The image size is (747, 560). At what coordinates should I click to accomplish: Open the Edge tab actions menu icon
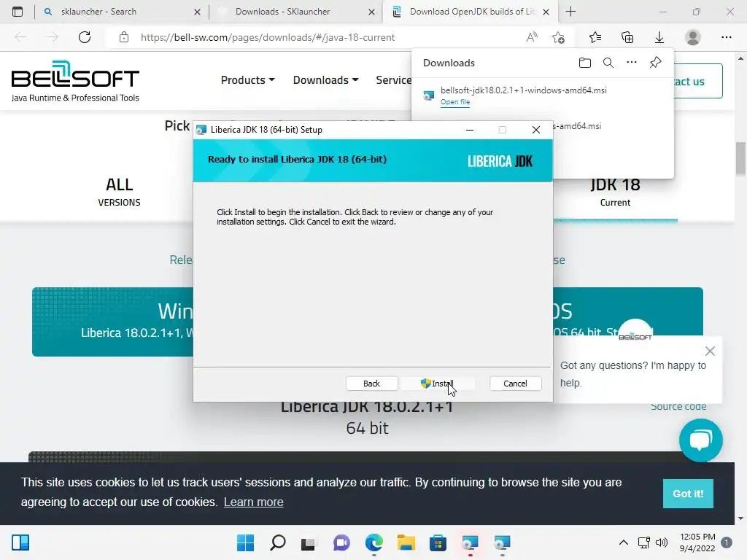(18, 12)
